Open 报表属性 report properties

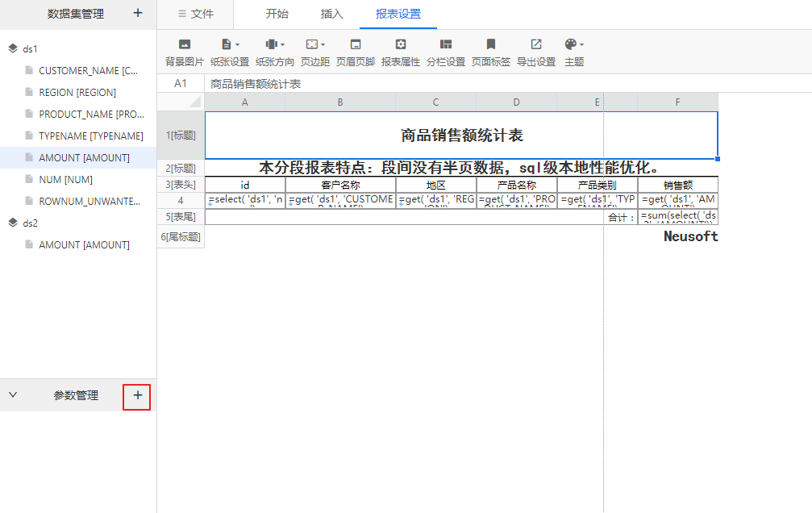[401, 45]
